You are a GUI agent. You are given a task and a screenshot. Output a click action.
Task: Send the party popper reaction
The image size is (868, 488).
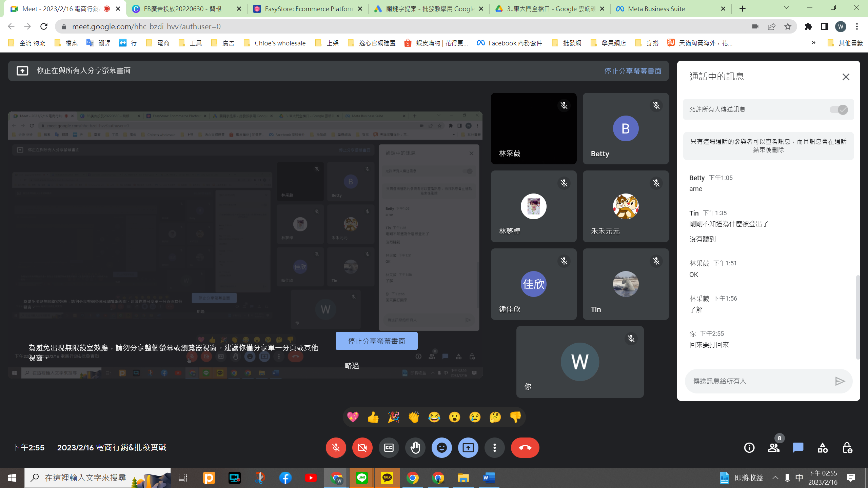pos(393,417)
